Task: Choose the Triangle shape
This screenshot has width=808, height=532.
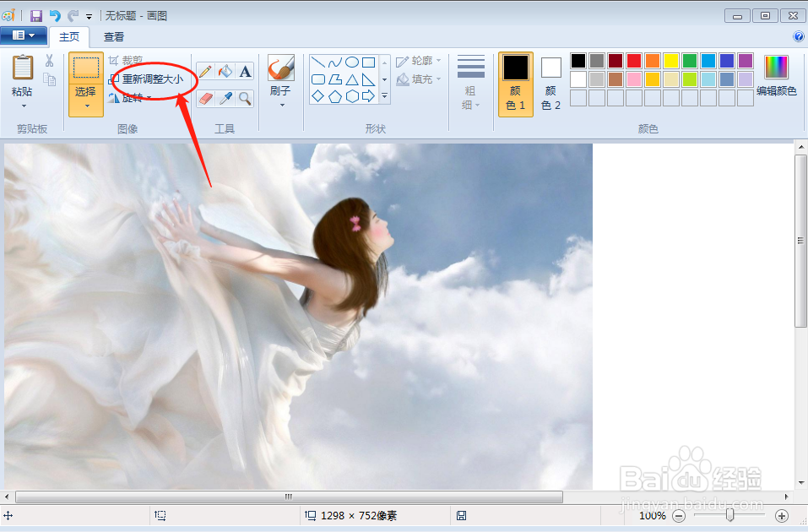Action: point(352,79)
